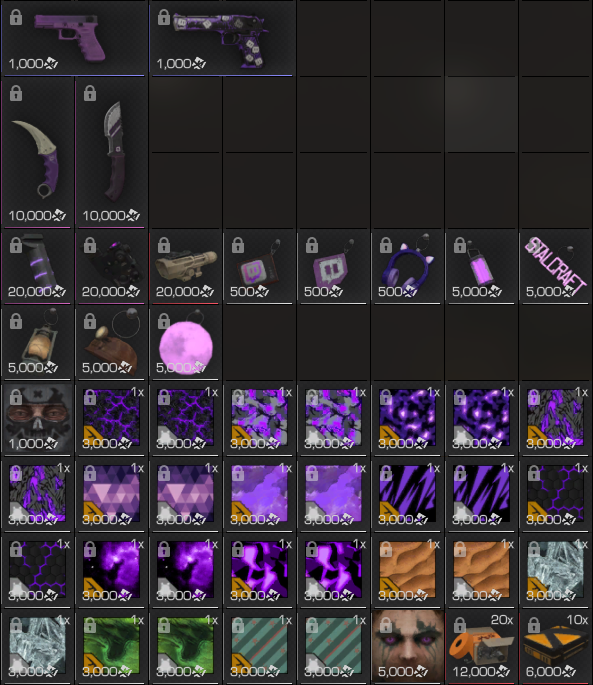Select the purple canister charm priced 5,000

point(481,266)
